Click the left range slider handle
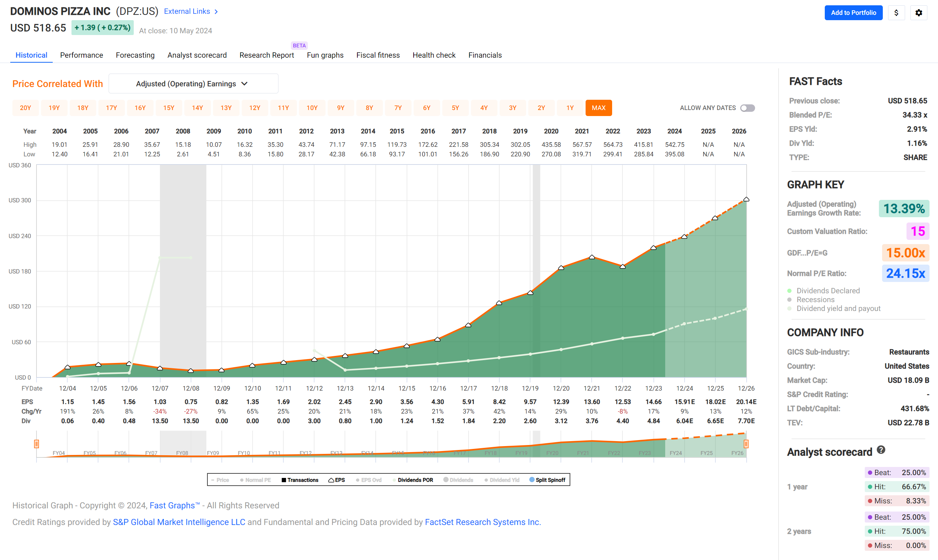The image size is (938, 560). pyautogui.click(x=36, y=444)
